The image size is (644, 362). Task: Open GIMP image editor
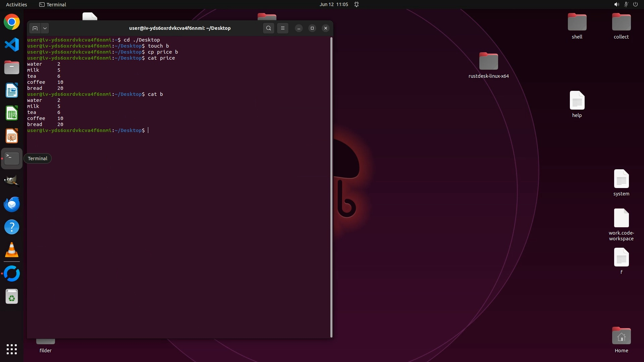(x=12, y=181)
